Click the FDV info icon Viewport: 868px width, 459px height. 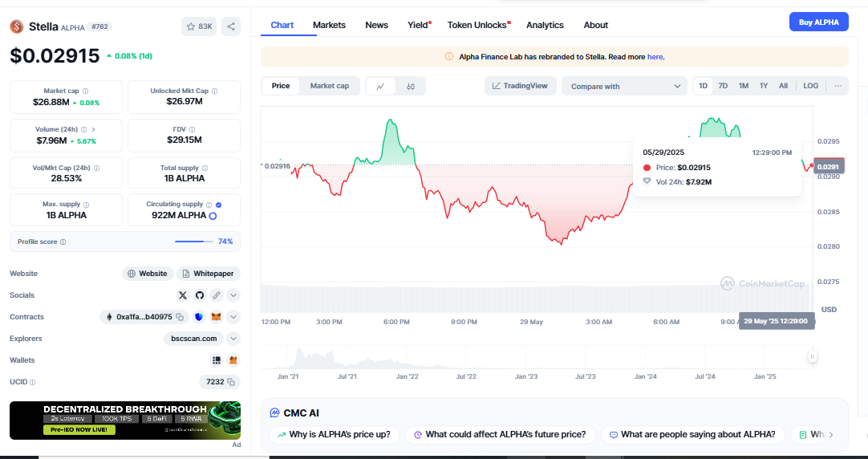pyautogui.click(x=193, y=129)
